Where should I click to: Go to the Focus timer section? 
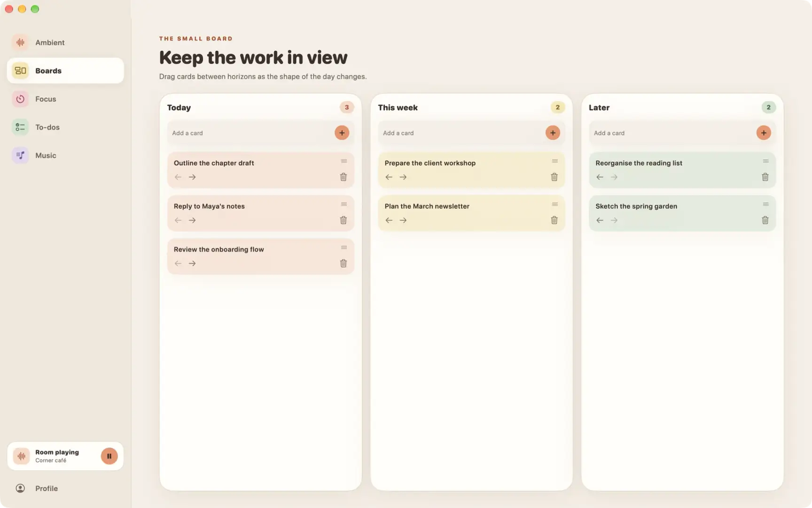(x=65, y=99)
